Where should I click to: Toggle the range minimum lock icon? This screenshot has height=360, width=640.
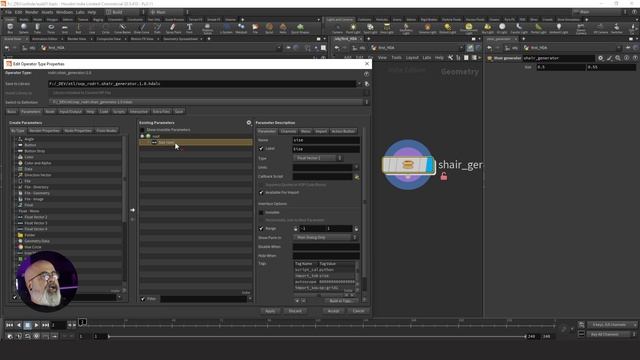(x=296, y=229)
